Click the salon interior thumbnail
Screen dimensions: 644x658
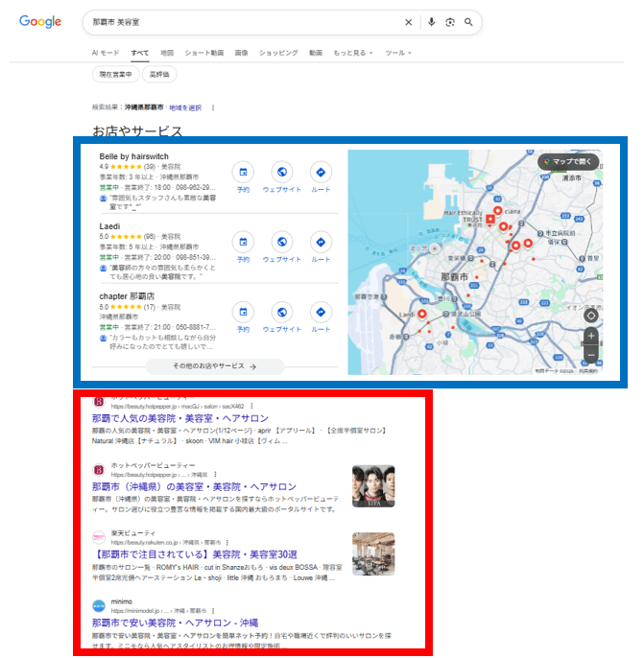(373, 554)
